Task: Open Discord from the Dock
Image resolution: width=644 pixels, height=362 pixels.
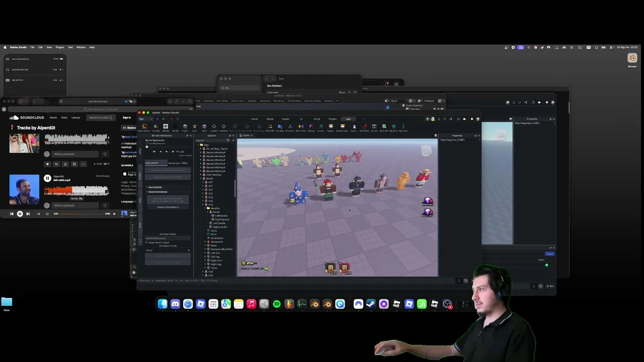Action: 175,304
